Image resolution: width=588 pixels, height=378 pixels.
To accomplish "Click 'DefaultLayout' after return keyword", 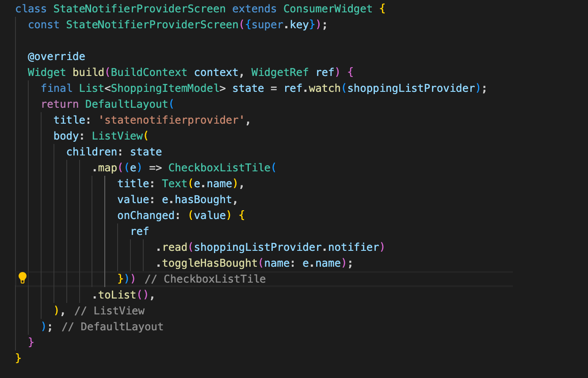I will click(x=127, y=104).
